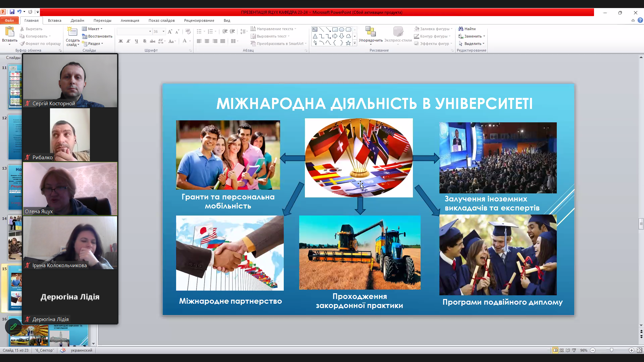This screenshot has height=362, width=644.
Task: Click the Paste (Вставить) clipboard icon
Action: [9, 32]
